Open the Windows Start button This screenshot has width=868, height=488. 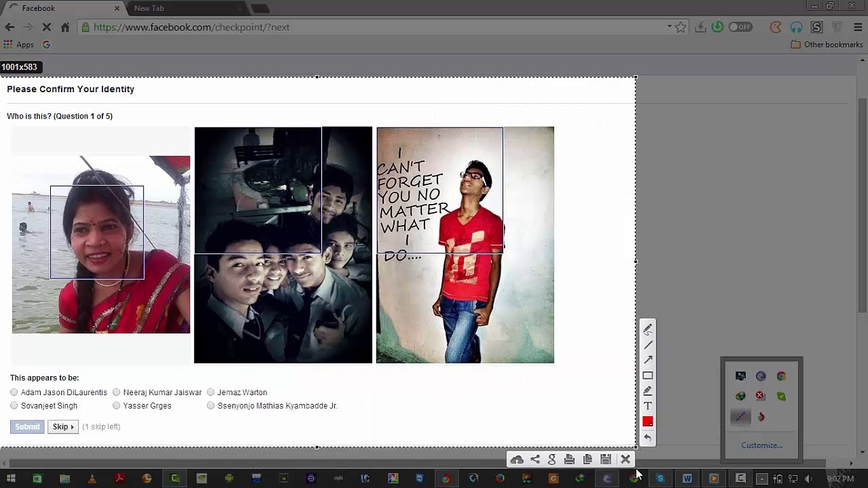(x=10, y=479)
